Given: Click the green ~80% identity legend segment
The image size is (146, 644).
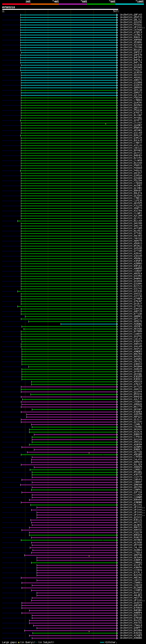Looking at the screenshot, I should pos(101,4).
